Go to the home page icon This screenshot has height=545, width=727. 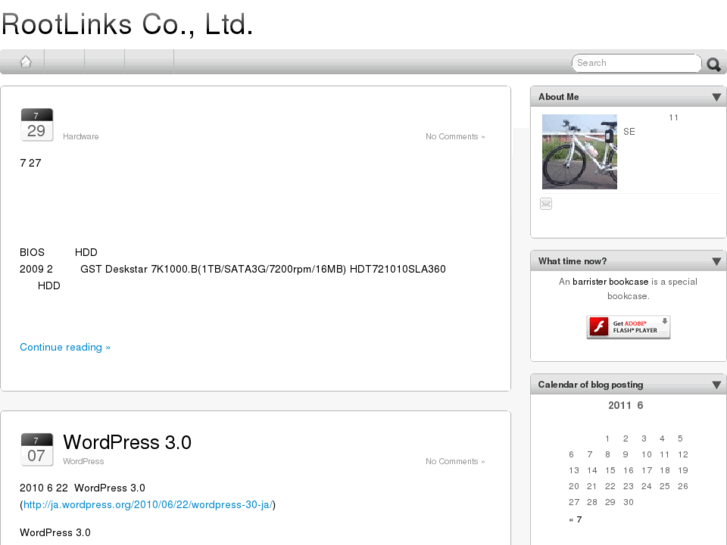[x=26, y=62]
